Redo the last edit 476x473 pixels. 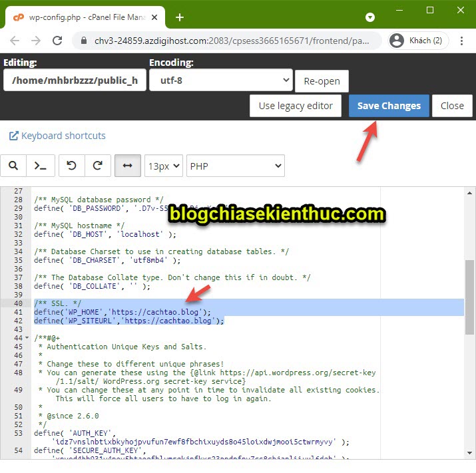pos(98,166)
